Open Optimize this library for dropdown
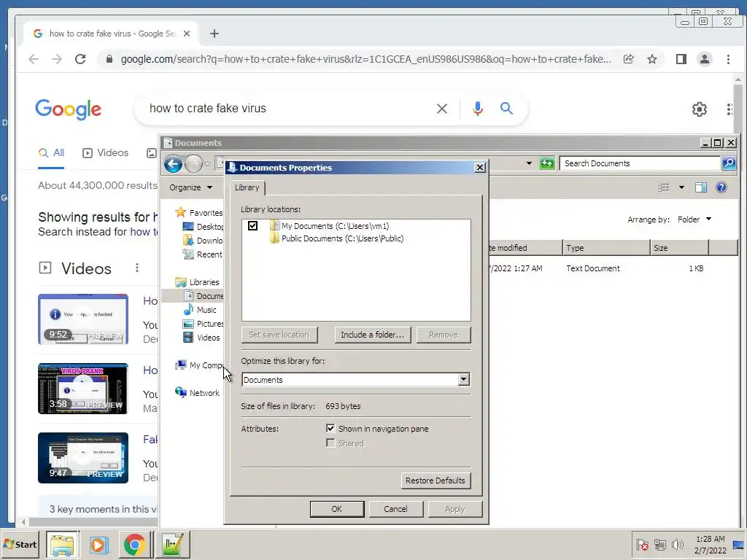Screen dimensions: 747x560 pos(463,379)
